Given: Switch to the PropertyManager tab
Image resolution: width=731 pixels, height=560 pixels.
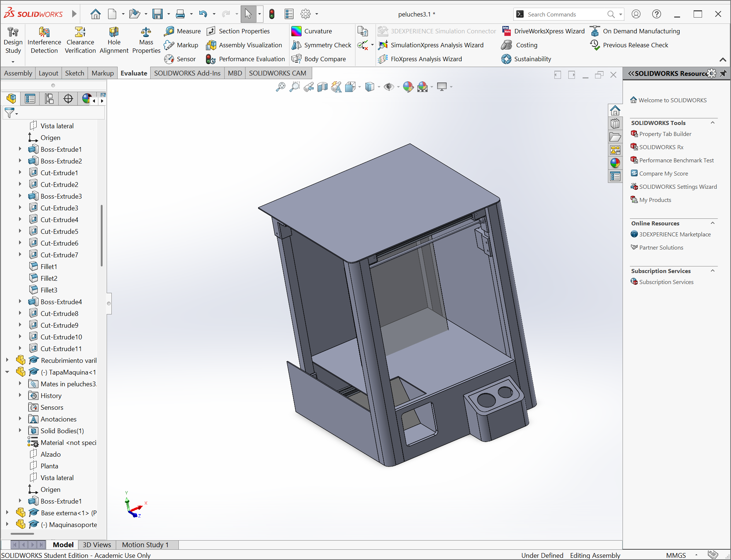Looking at the screenshot, I should pos(30,99).
